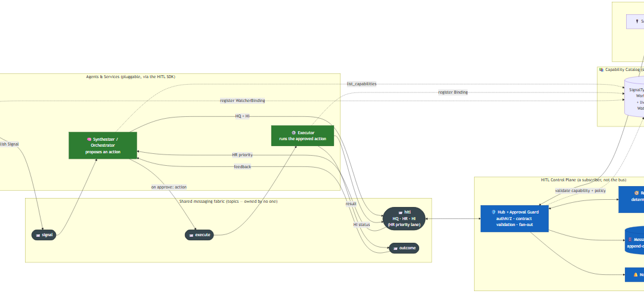Click the 'Agents & Services' group title
Image resolution: width=644 pixels, height=297 pixels.
click(x=131, y=77)
